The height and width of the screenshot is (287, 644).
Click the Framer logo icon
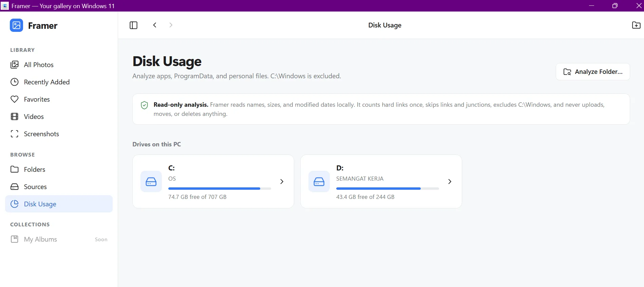(x=16, y=25)
